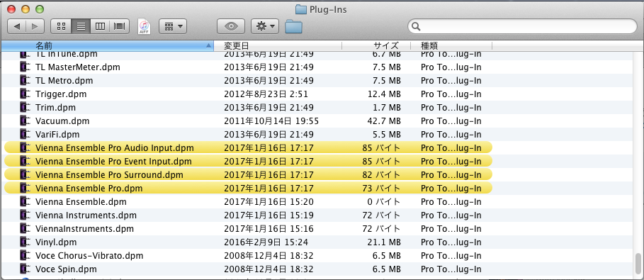Click the Vinyl.dpm plug-in icon

click(x=26, y=242)
